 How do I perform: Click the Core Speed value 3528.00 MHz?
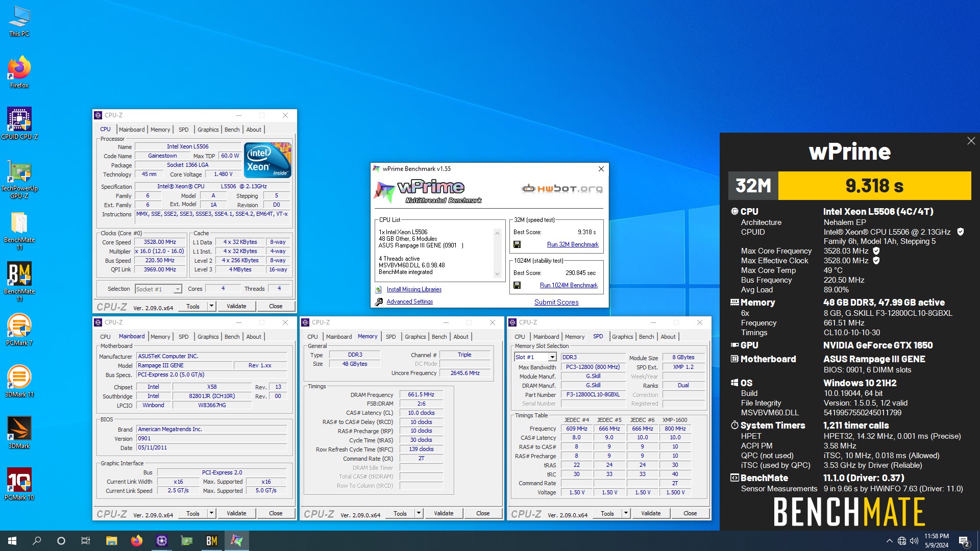160,242
